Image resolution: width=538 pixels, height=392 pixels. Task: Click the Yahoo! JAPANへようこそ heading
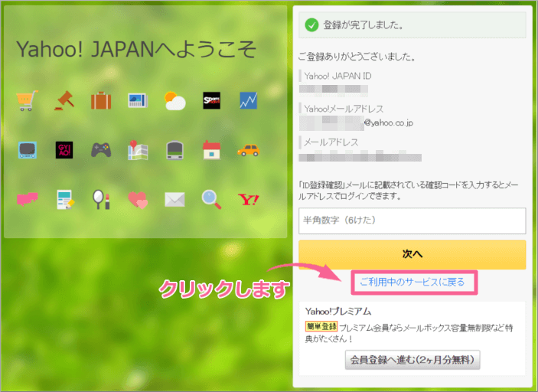(136, 49)
